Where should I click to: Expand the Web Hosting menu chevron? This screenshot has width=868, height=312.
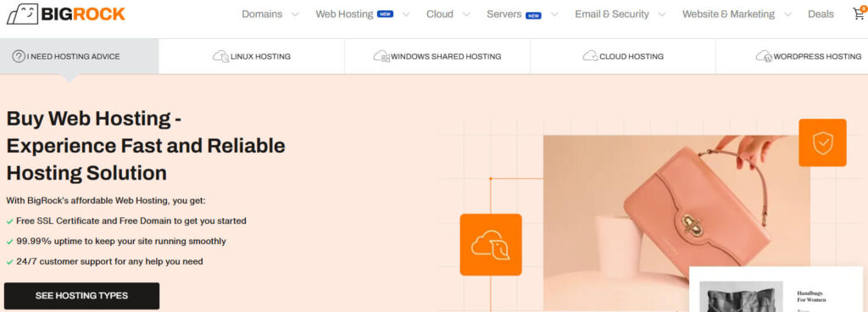406,14
